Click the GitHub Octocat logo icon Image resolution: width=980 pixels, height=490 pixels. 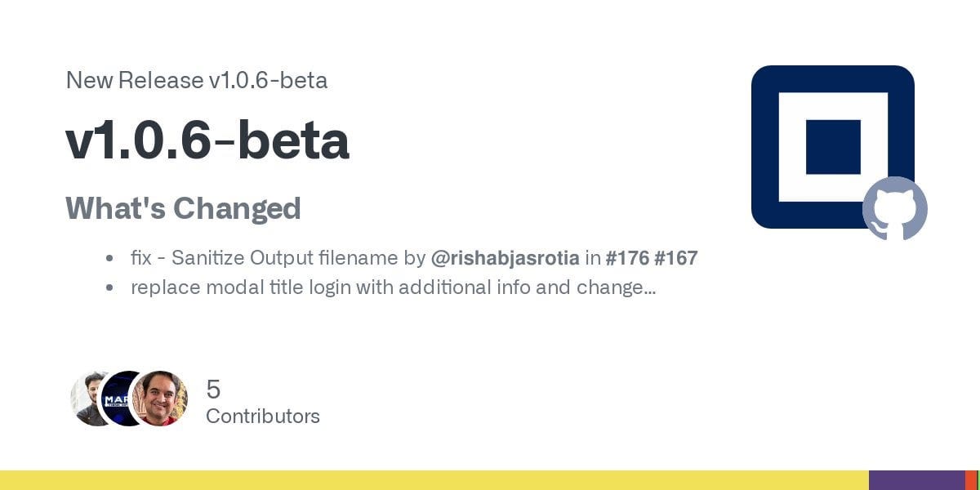click(895, 208)
